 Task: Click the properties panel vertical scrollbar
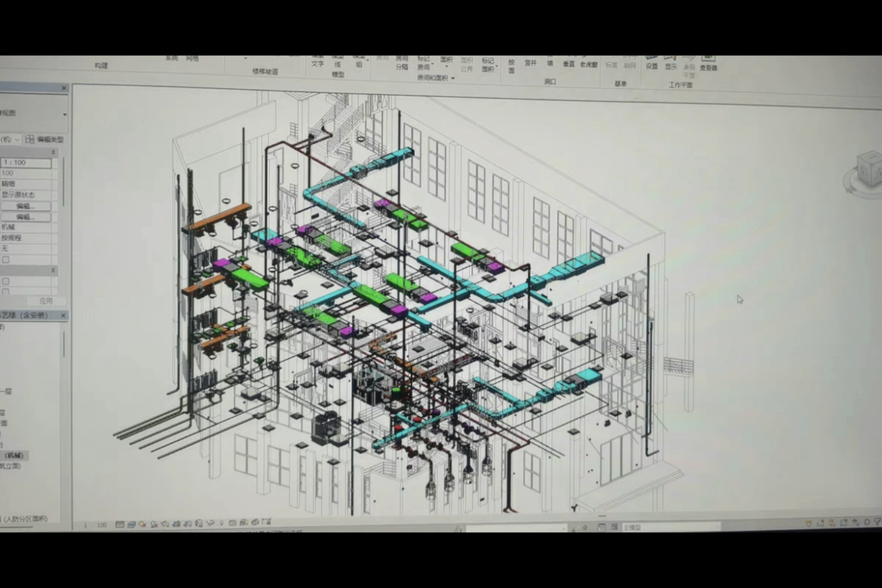[x=63, y=182]
